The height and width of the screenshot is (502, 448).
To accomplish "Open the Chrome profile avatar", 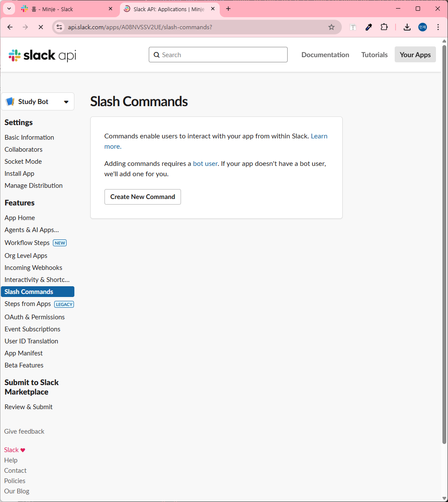I will point(423,27).
